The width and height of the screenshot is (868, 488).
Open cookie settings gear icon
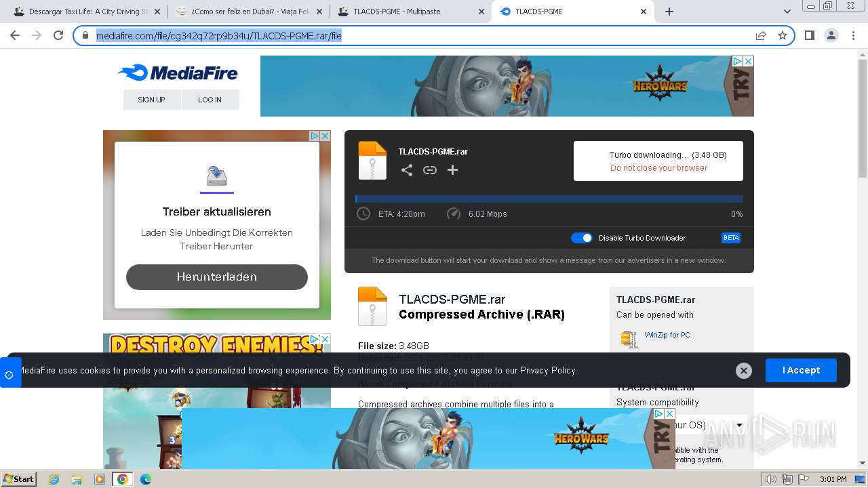click(x=9, y=374)
